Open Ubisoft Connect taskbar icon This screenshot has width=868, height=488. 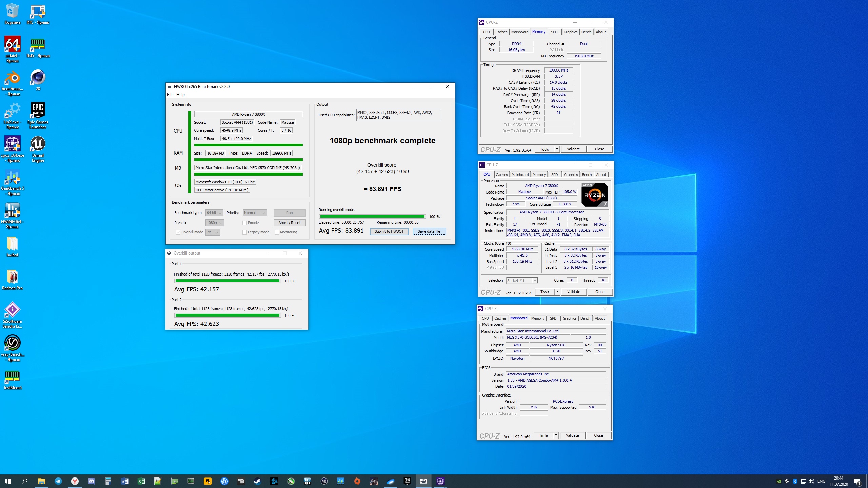224,481
